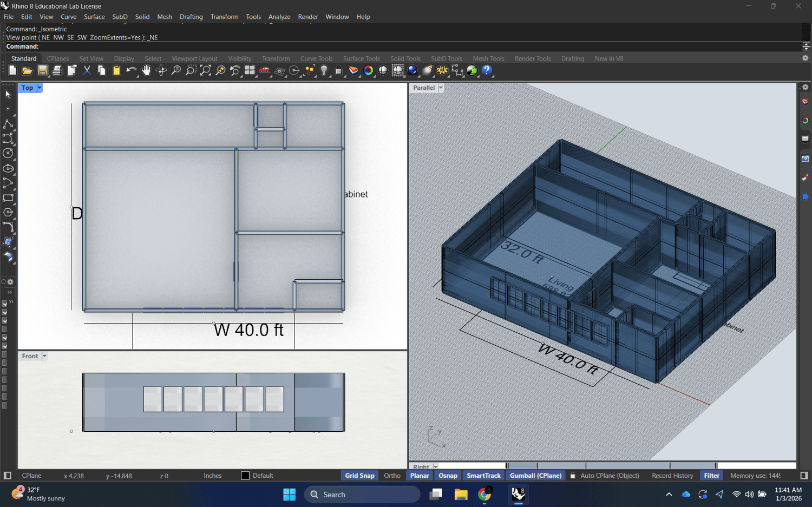Click the Save file icon
Image resolution: width=812 pixels, height=507 pixels.
42,70
